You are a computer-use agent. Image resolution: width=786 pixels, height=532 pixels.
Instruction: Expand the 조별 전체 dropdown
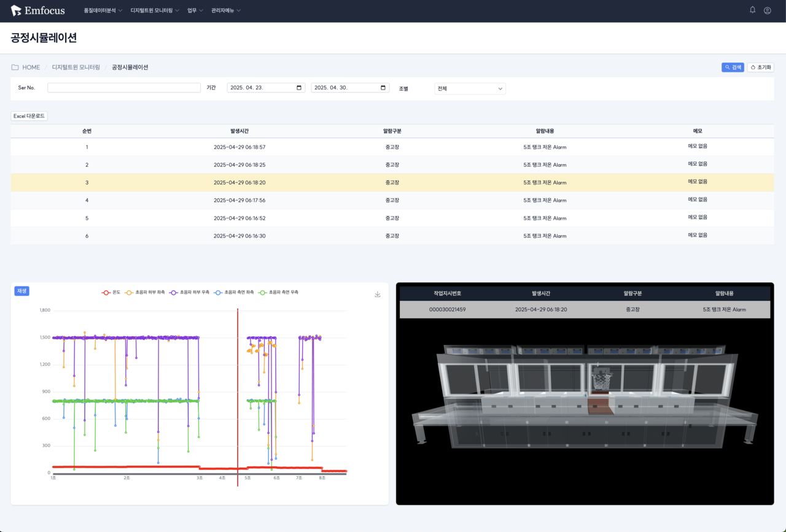[470, 88]
